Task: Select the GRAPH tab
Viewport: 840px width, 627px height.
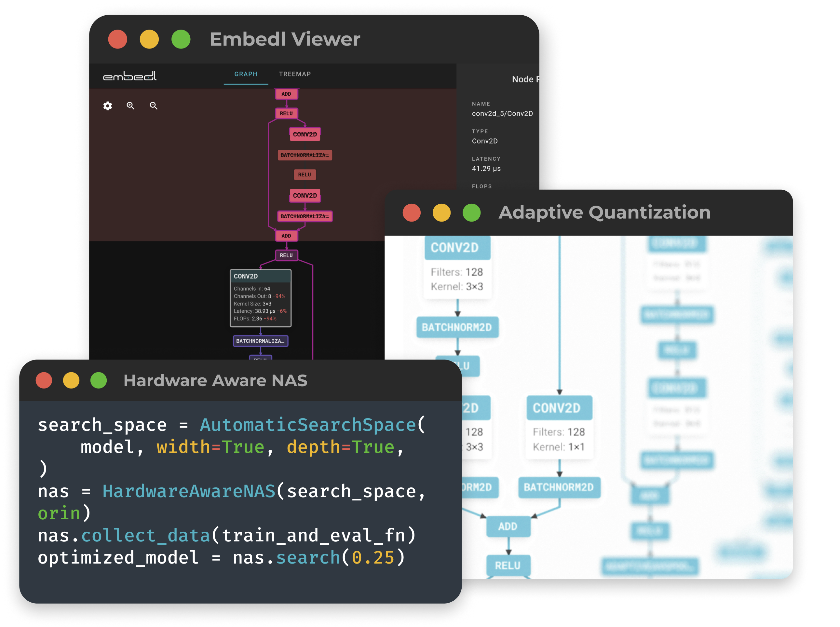Action: (x=246, y=74)
